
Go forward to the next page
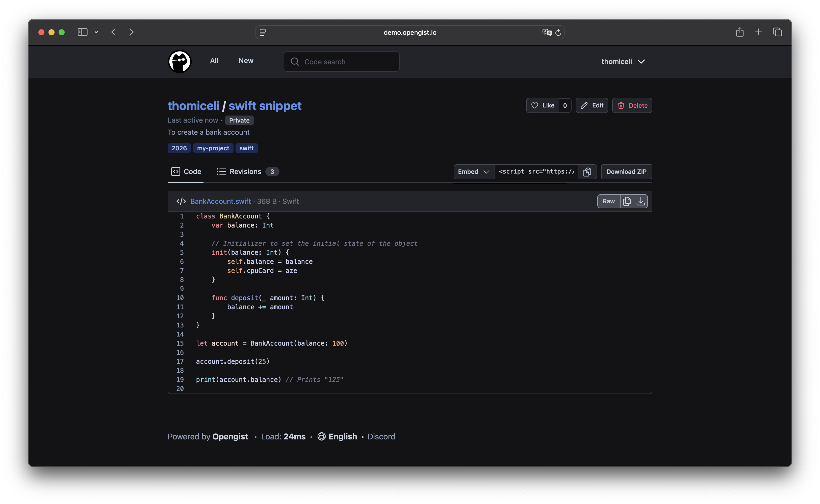coord(132,32)
